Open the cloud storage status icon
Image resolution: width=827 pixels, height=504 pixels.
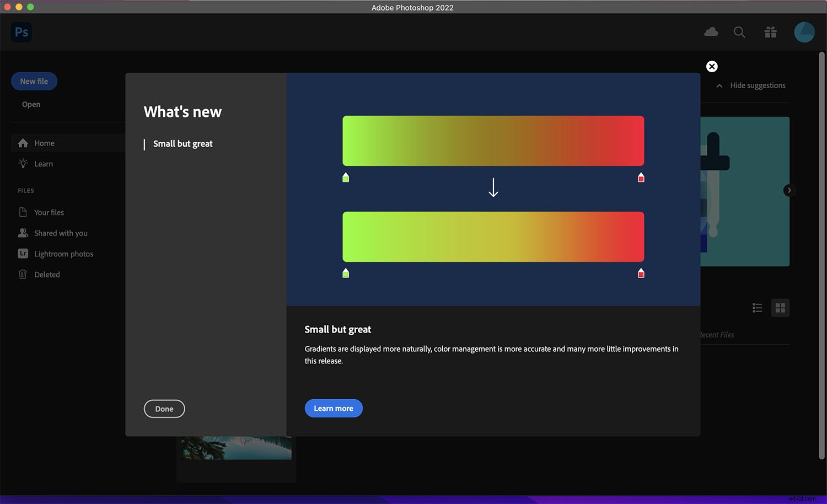click(711, 32)
